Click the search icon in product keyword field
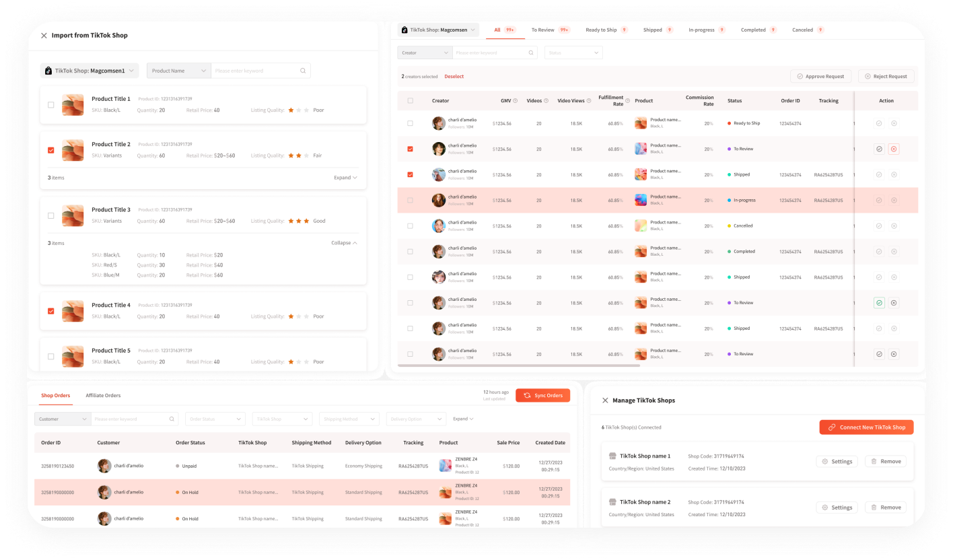Viewport: 953px width, 560px height. 303,71
